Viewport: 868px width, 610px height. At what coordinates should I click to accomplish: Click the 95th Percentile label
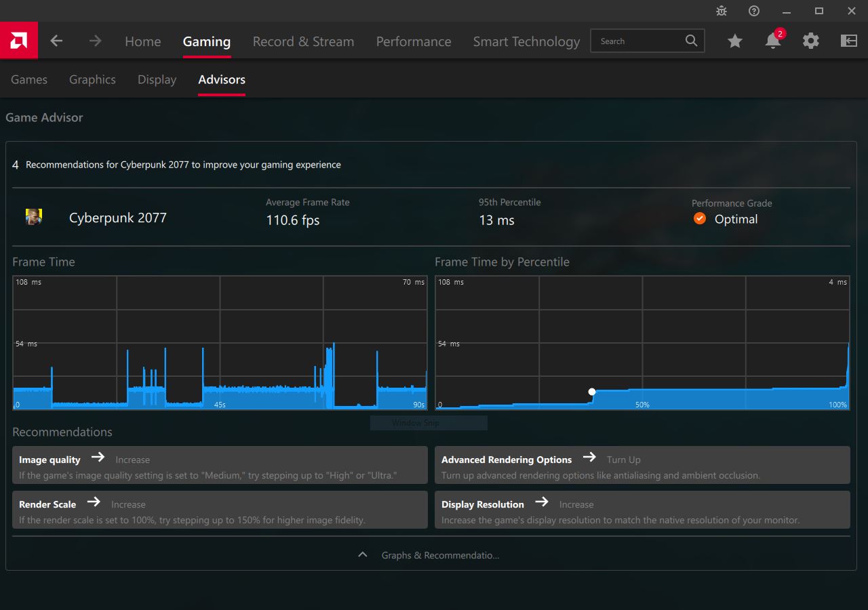(510, 202)
